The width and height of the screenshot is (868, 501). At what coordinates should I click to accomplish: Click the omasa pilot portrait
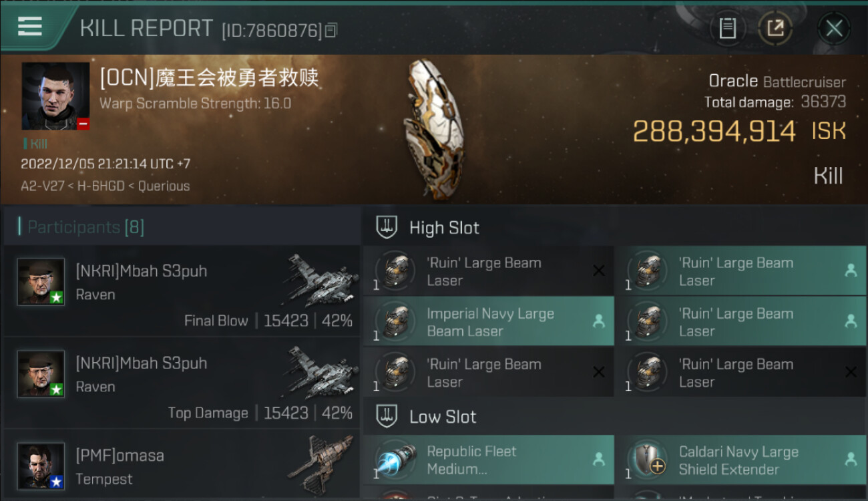pos(41,466)
